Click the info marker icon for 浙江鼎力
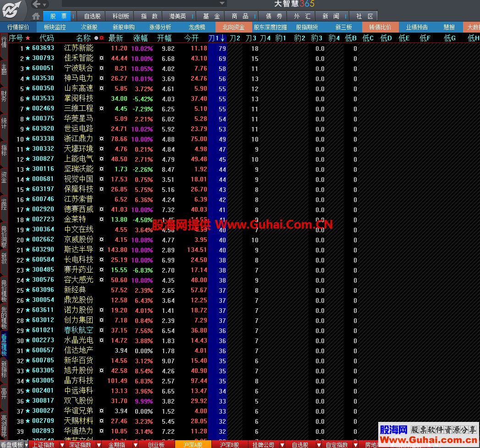Image resolution: width=480 pixels, height=448 pixels. (102, 139)
